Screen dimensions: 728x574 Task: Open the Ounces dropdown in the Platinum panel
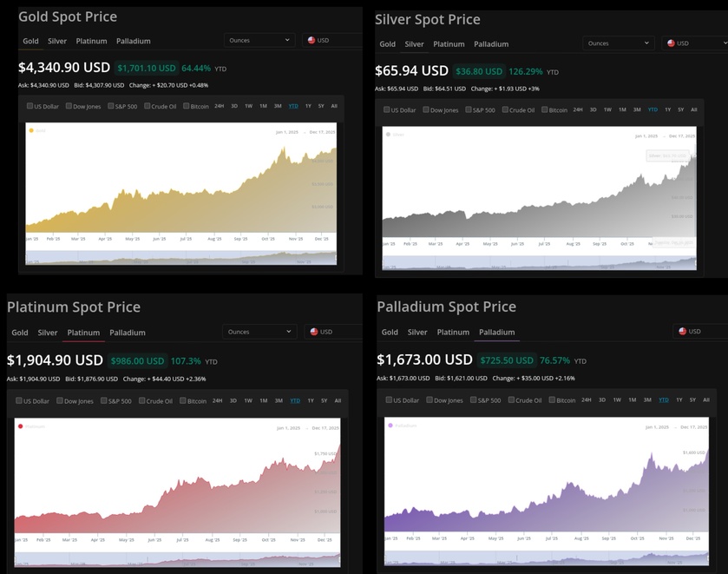[259, 332]
